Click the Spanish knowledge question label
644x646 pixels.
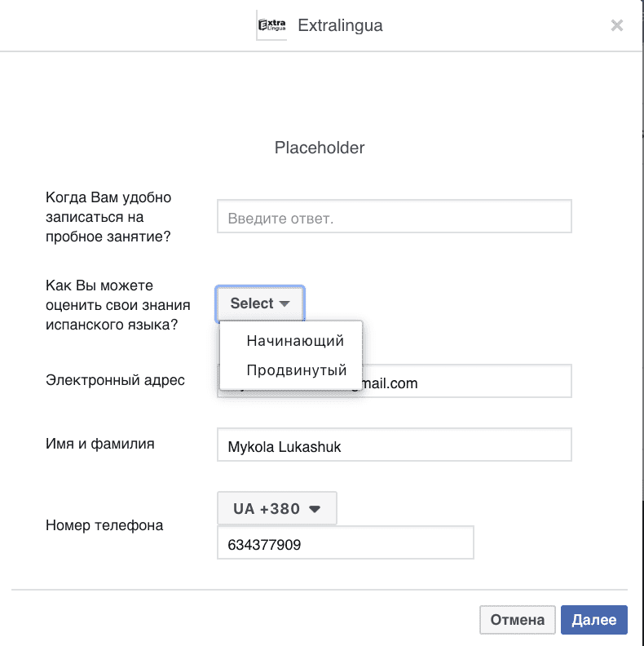click(x=118, y=305)
